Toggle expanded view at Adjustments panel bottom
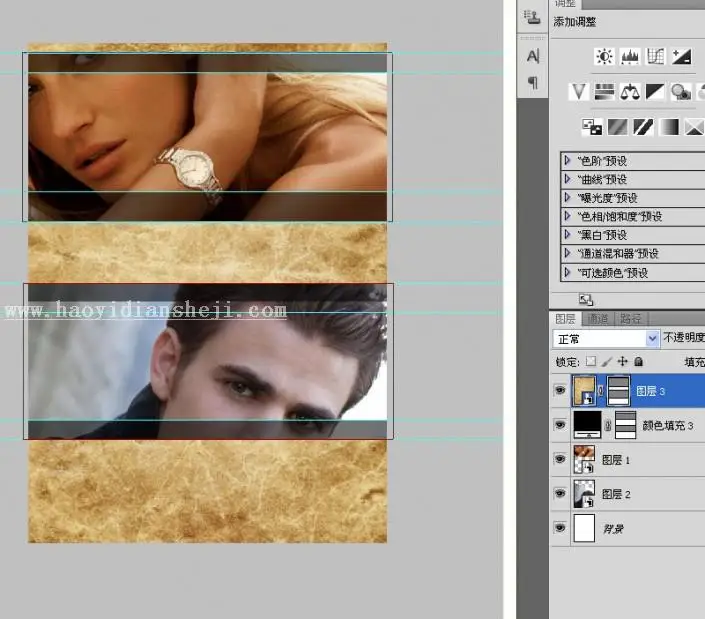Image resolution: width=705 pixels, height=619 pixels. pyautogui.click(x=586, y=299)
